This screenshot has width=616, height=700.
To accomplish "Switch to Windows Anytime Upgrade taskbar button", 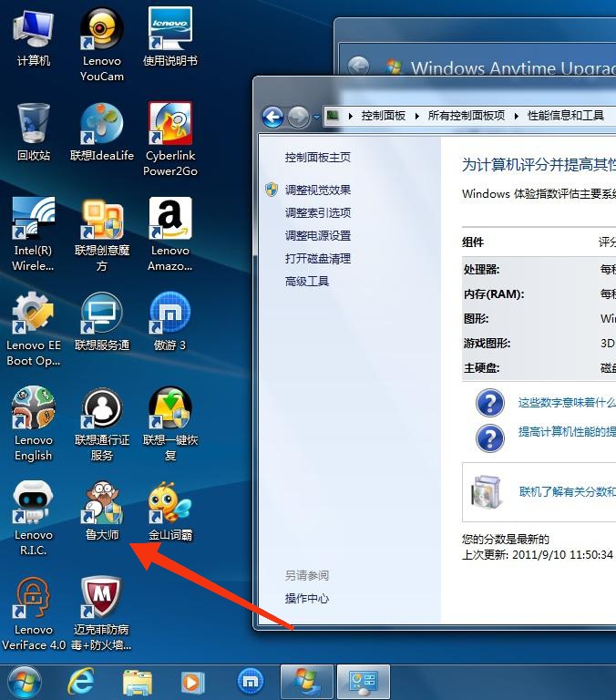I will pyautogui.click(x=307, y=682).
